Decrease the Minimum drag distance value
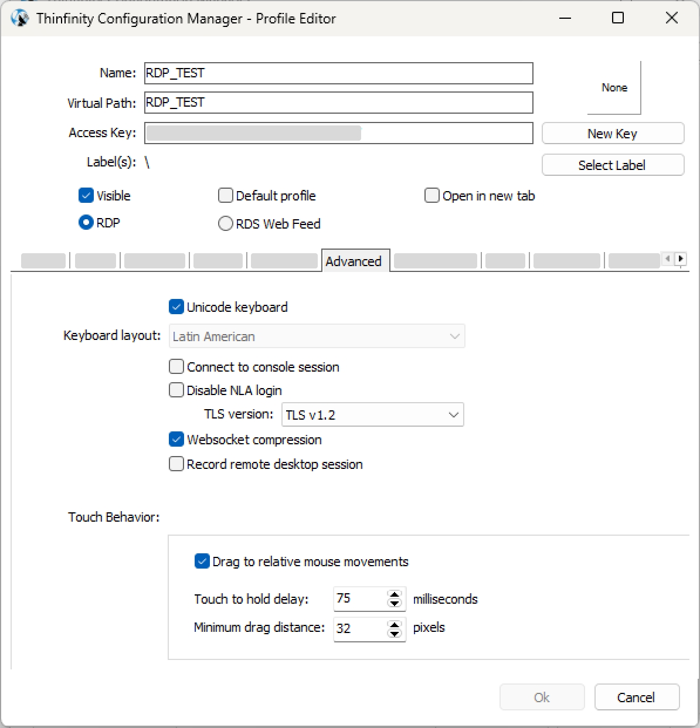 [395, 633]
